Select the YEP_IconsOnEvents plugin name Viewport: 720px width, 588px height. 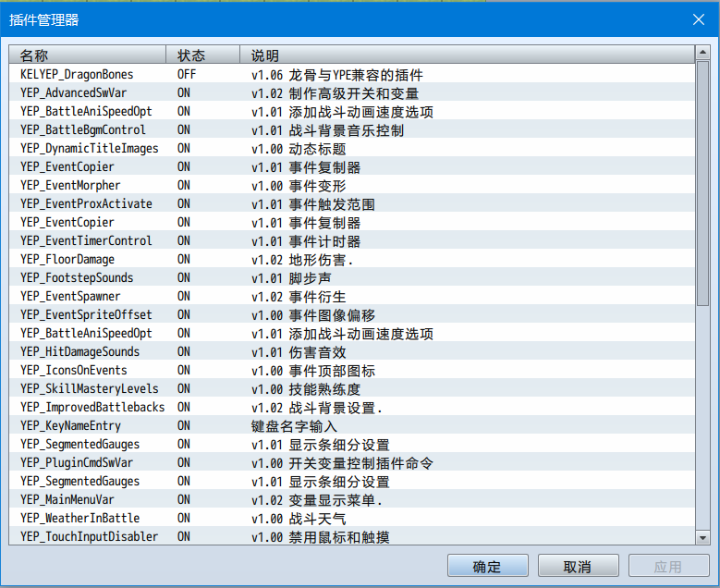(73, 370)
